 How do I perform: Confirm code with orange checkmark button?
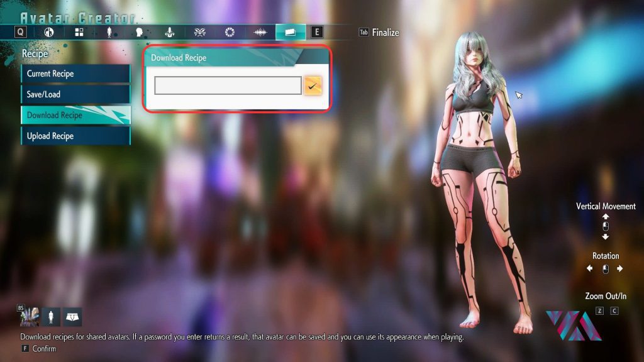tap(313, 85)
